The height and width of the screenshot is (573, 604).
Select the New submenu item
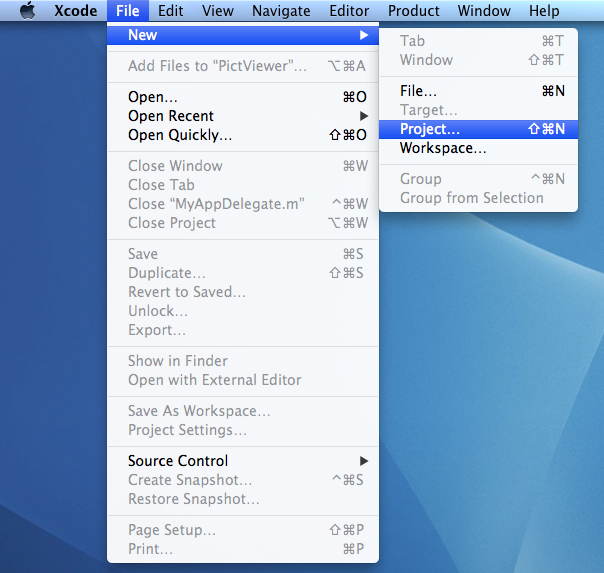click(243, 35)
